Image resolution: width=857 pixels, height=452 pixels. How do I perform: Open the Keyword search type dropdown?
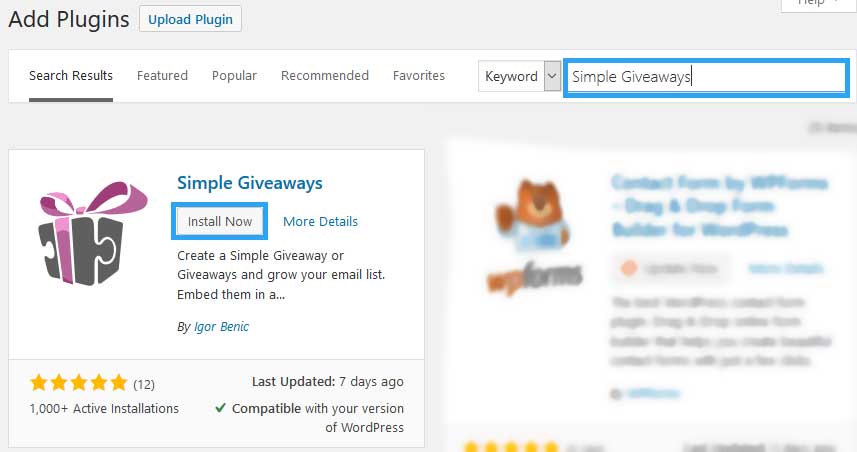coord(519,76)
